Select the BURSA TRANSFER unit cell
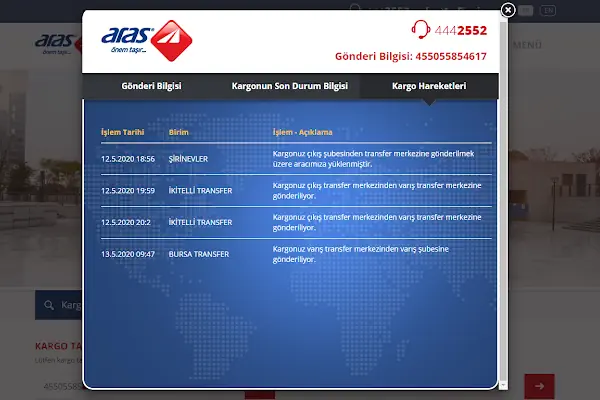Screen dimensions: 600x400 coord(199,254)
